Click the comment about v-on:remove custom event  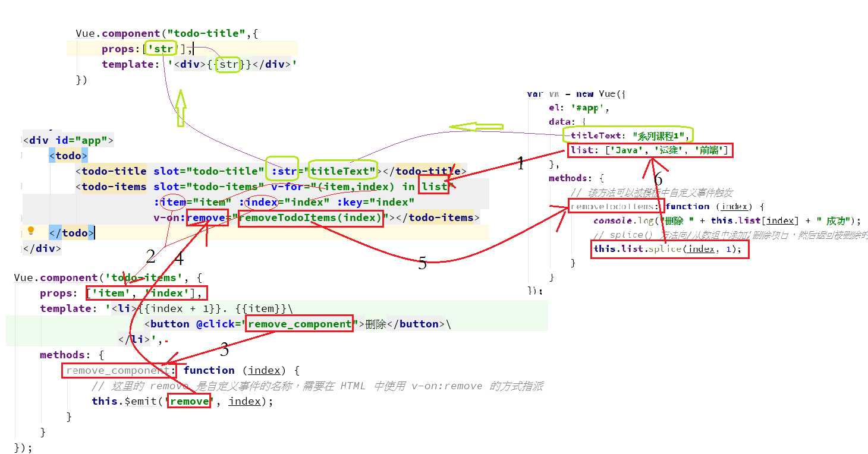point(317,386)
